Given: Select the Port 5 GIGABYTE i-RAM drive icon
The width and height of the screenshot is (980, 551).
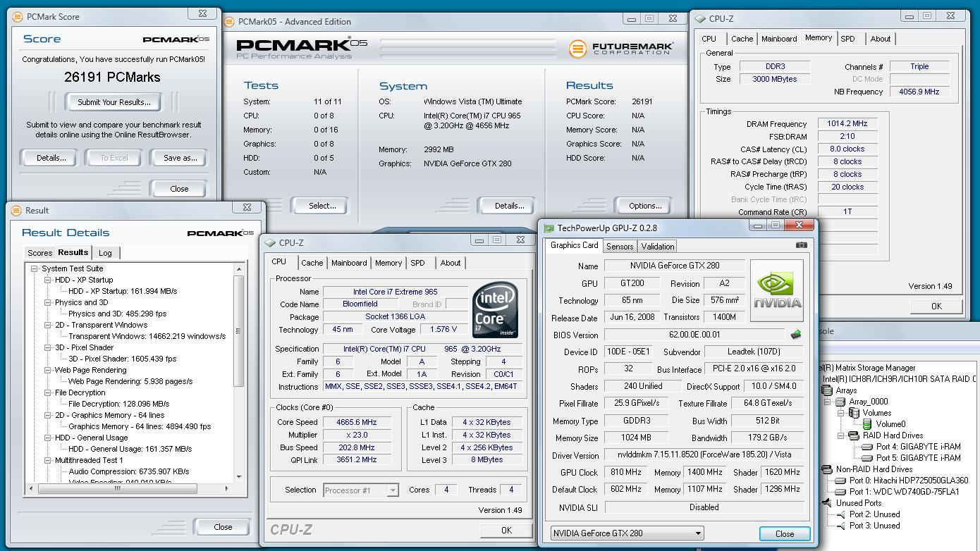Looking at the screenshot, I should tap(867, 458).
